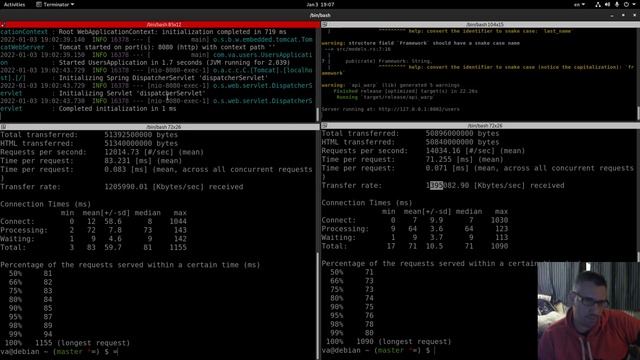
Task: Maximize the Terminator window
Action: pos(623,15)
